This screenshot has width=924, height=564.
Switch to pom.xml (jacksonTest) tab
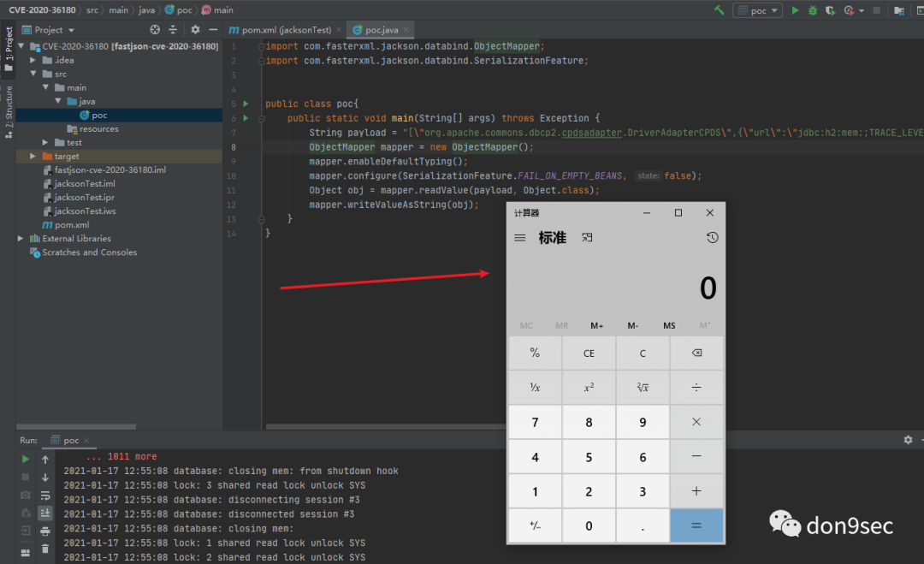tap(281, 30)
